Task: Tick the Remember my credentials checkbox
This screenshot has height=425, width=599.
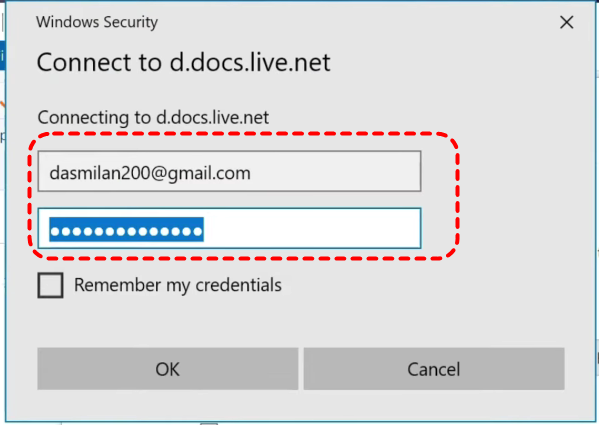Action: [x=50, y=285]
